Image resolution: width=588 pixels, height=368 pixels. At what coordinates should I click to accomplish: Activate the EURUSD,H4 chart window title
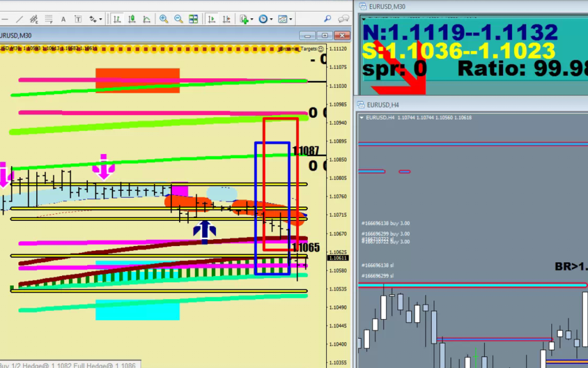click(x=384, y=104)
